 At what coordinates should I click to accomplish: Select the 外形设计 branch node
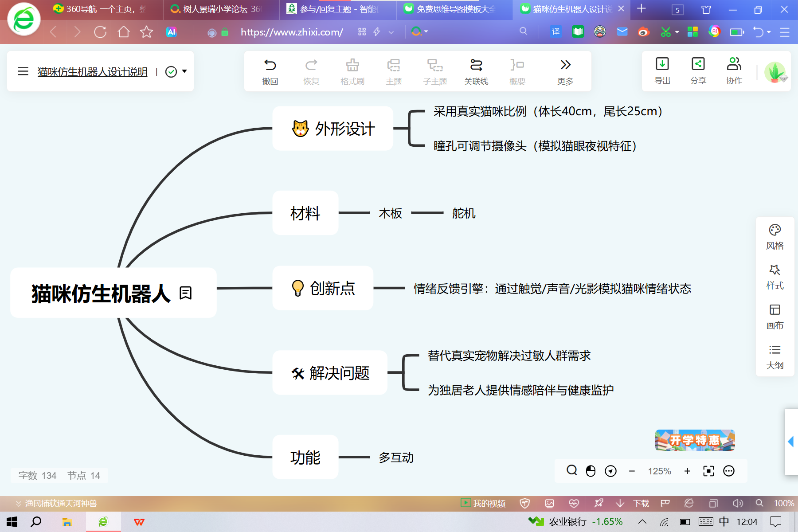pyautogui.click(x=333, y=129)
